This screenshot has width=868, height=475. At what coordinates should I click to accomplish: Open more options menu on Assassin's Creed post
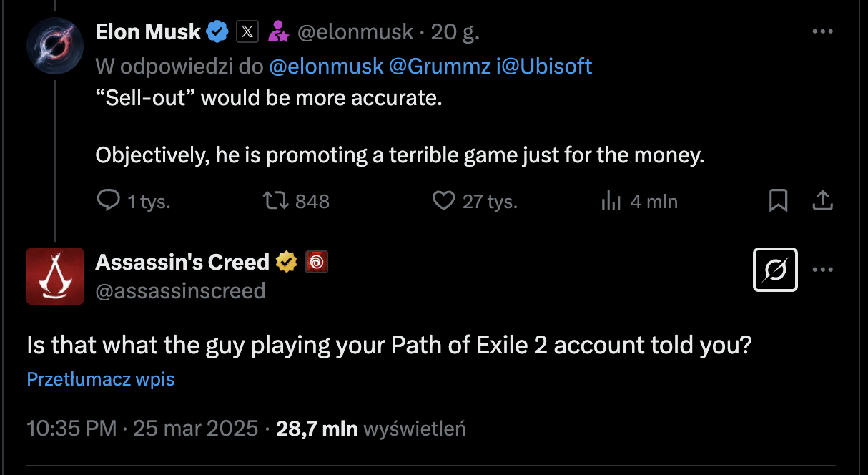(x=823, y=270)
